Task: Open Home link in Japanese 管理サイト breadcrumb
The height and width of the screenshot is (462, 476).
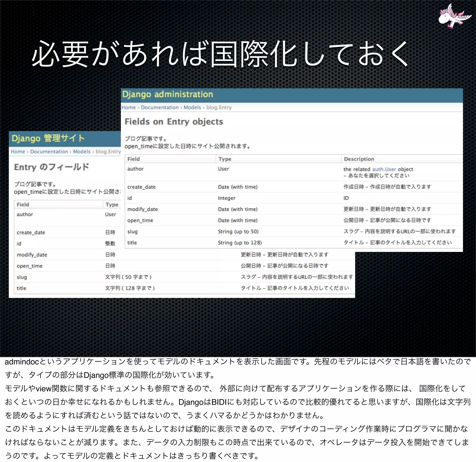Action: click(18, 152)
